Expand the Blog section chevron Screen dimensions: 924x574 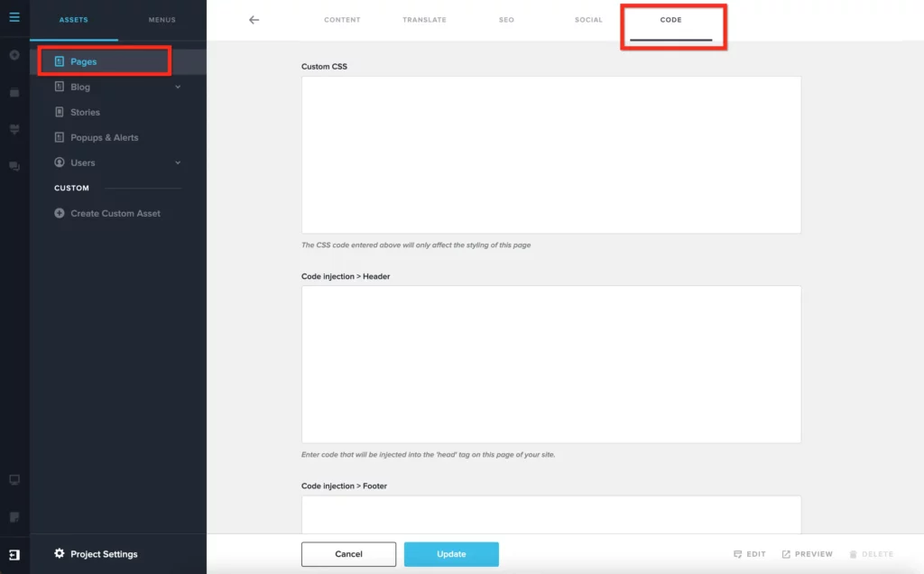pyautogui.click(x=176, y=87)
